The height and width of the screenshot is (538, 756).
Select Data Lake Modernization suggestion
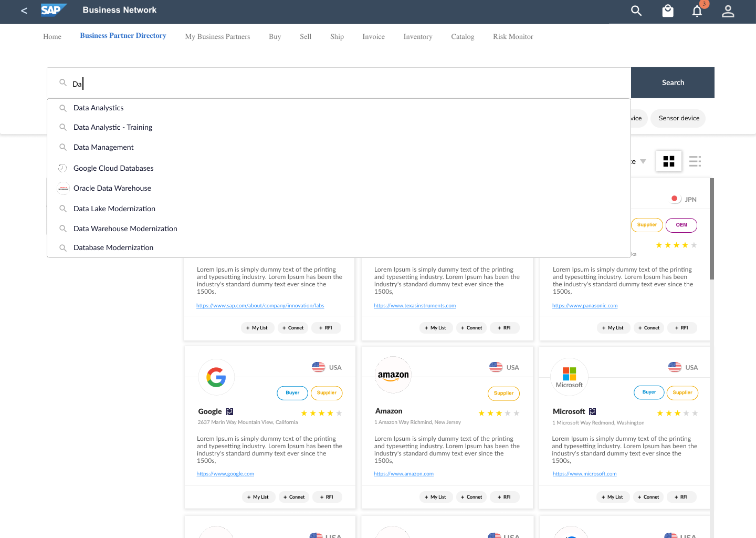coord(339,209)
